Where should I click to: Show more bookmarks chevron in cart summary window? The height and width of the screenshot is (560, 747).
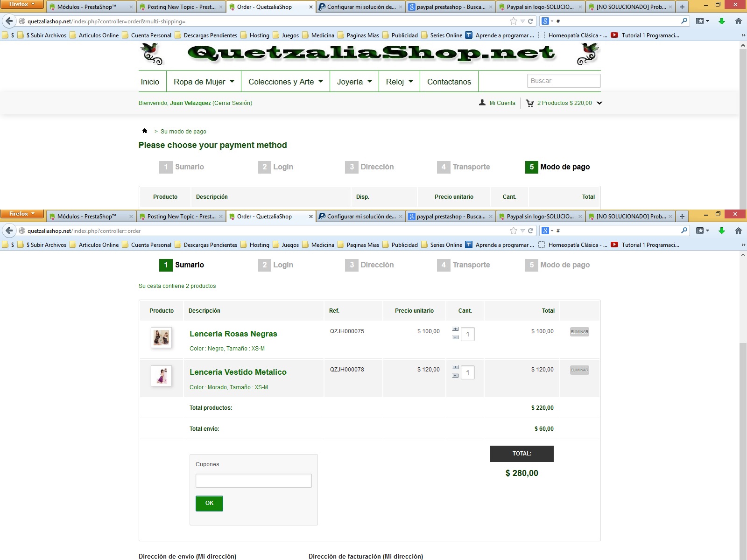point(743,245)
